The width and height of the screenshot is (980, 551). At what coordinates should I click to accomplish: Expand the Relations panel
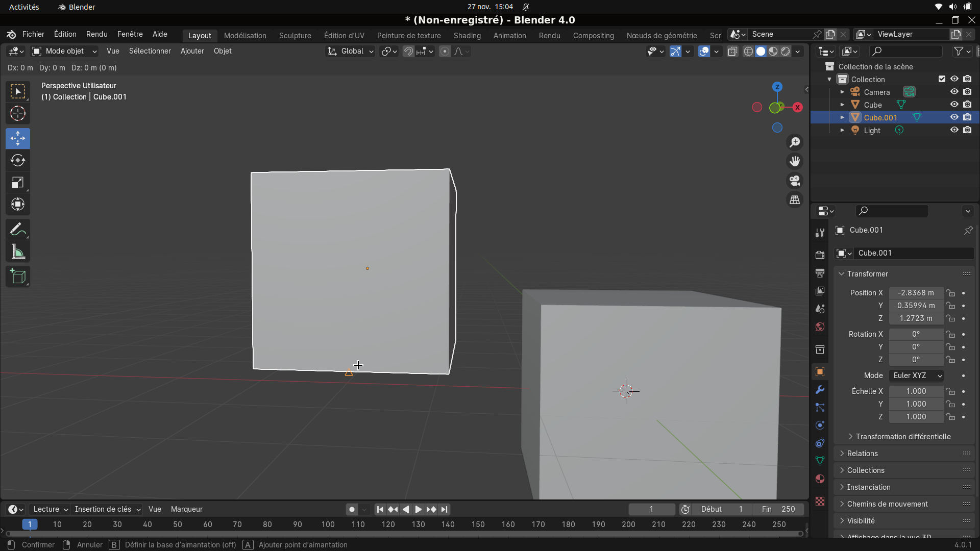click(863, 454)
